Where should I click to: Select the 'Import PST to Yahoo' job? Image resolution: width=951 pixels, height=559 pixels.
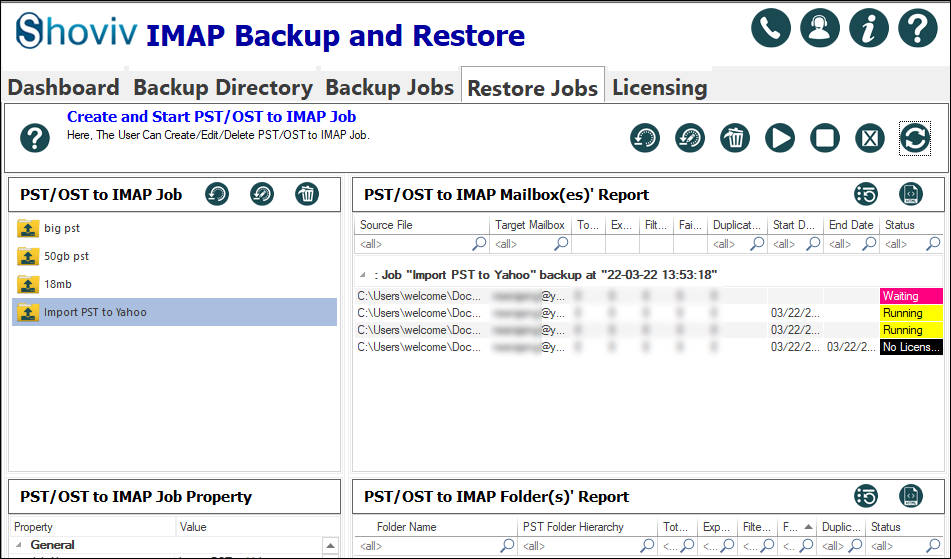tap(174, 312)
